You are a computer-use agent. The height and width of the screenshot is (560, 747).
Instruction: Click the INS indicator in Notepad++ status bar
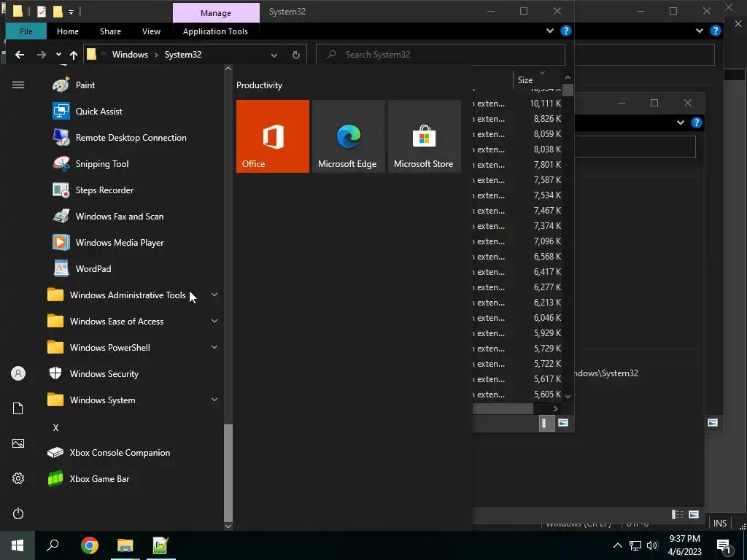click(720, 524)
